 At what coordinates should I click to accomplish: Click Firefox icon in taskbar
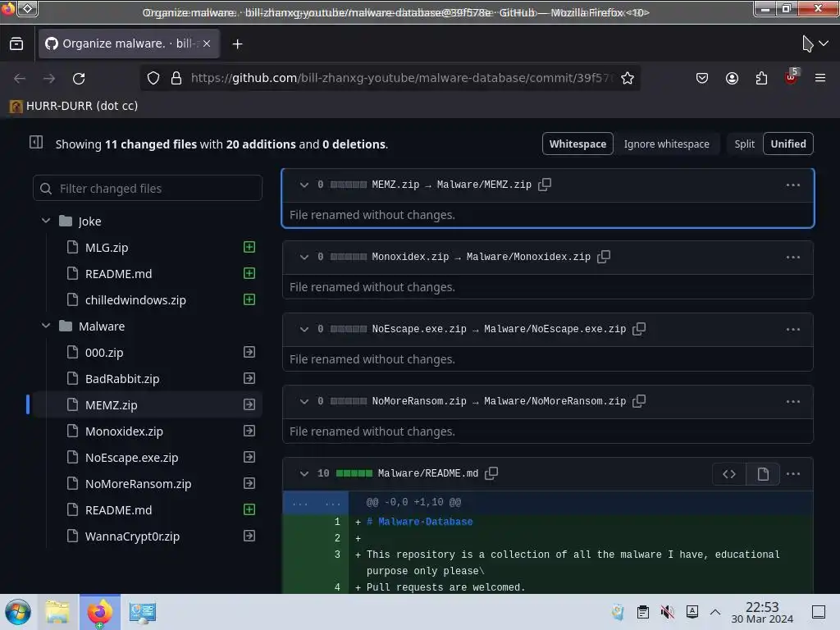coord(99,612)
